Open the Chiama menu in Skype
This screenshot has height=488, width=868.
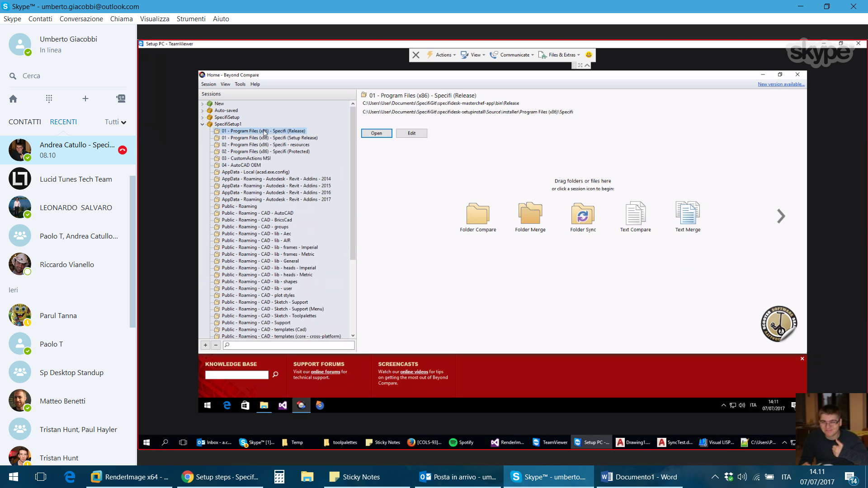121,19
